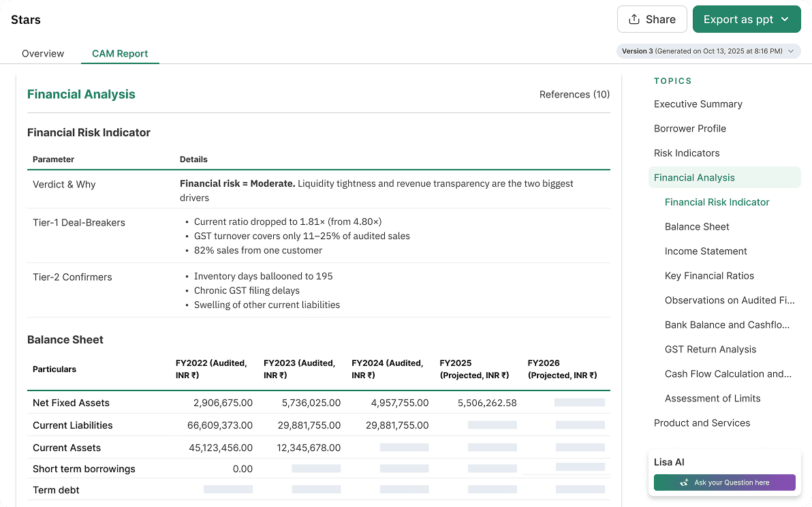This screenshot has height=507, width=812.
Task: Open References (10) link
Action: 574,94
